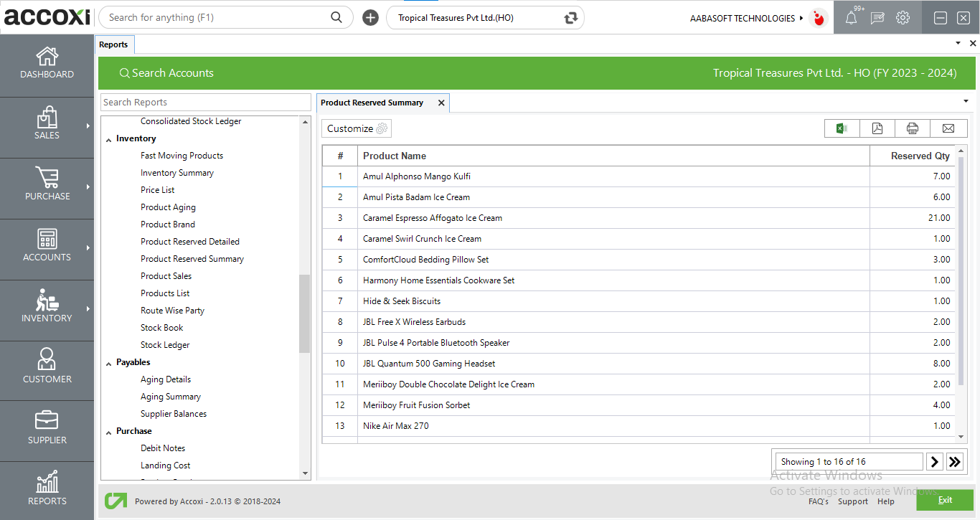
Task: Select Stock Ledger in report list
Action: [x=165, y=345]
